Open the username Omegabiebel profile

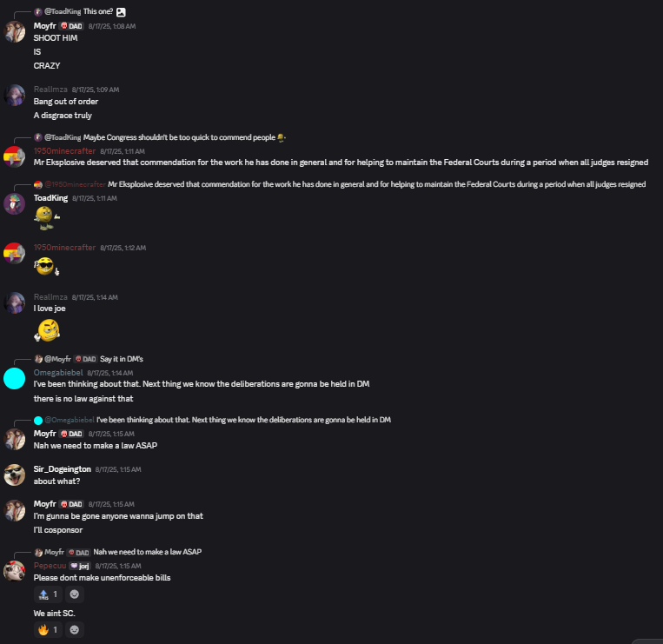click(58, 373)
